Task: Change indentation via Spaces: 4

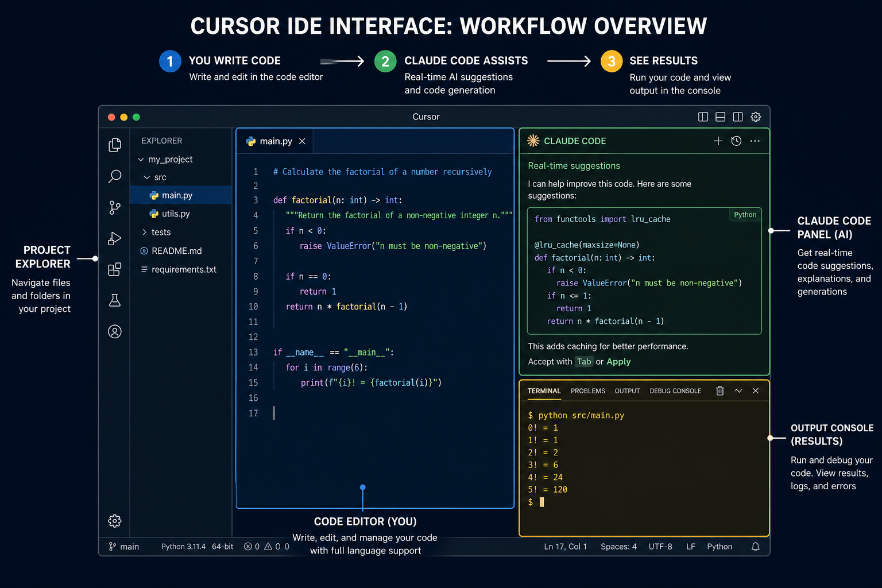Action: (x=618, y=547)
